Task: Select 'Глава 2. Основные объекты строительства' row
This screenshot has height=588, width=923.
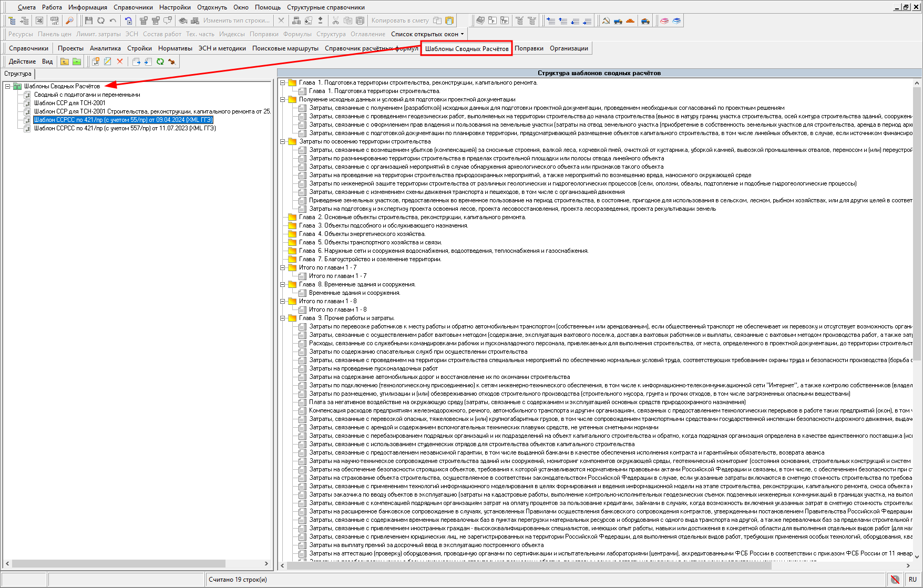Action: 412,217
